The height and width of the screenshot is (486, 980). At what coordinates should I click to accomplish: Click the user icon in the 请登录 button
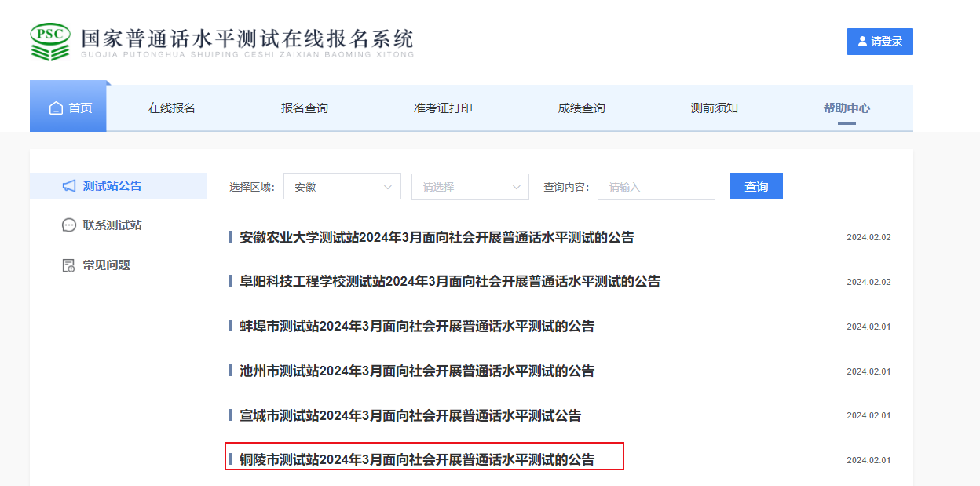coord(862,42)
